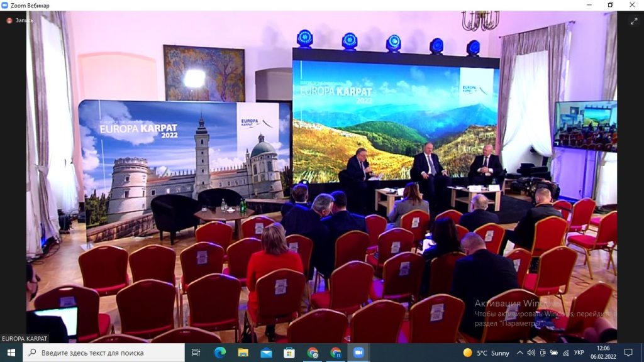The height and width of the screenshot is (362, 644).
Task: Enter full screen with the expand arrows icon
Action: [x=634, y=21]
